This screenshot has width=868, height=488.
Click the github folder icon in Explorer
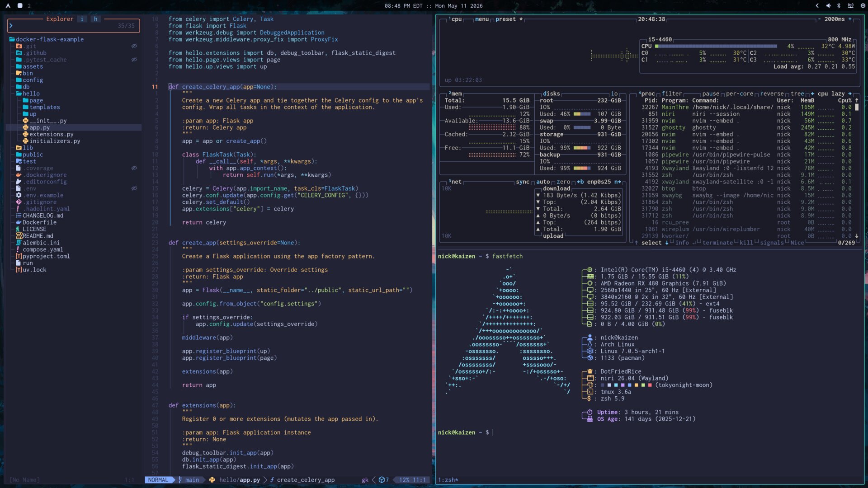pyautogui.click(x=19, y=53)
